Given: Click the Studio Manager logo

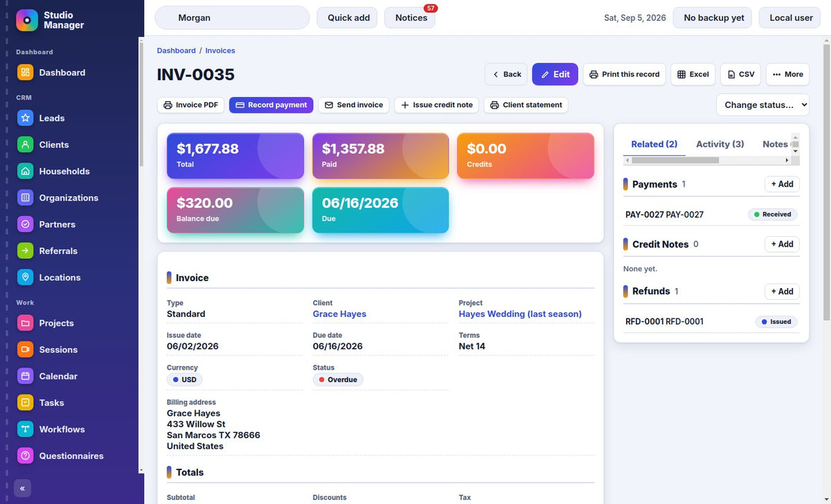Looking at the screenshot, I should point(27,20).
